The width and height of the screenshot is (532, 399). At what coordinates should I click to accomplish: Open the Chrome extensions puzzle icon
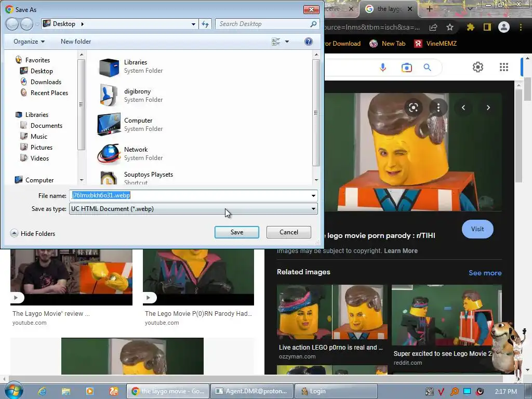pyautogui.click(x=470, y=27)
